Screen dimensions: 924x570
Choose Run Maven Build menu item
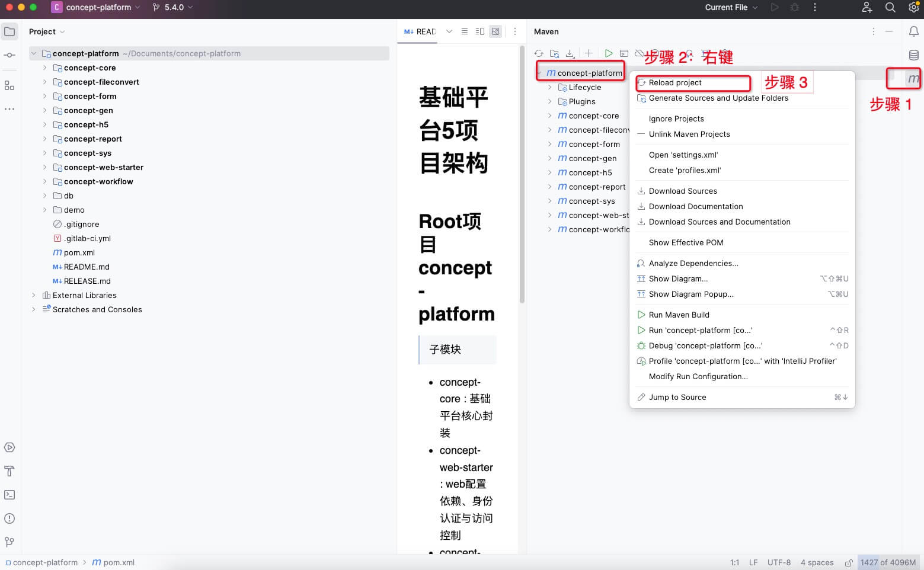(742, 315)
